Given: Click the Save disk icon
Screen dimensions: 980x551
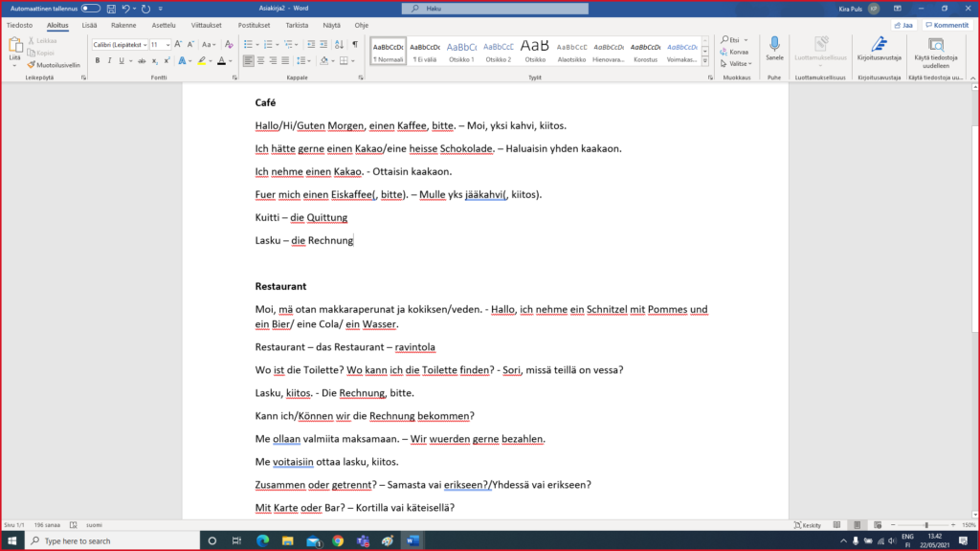Looking at the screenshot, I should [x=111, y=9].
